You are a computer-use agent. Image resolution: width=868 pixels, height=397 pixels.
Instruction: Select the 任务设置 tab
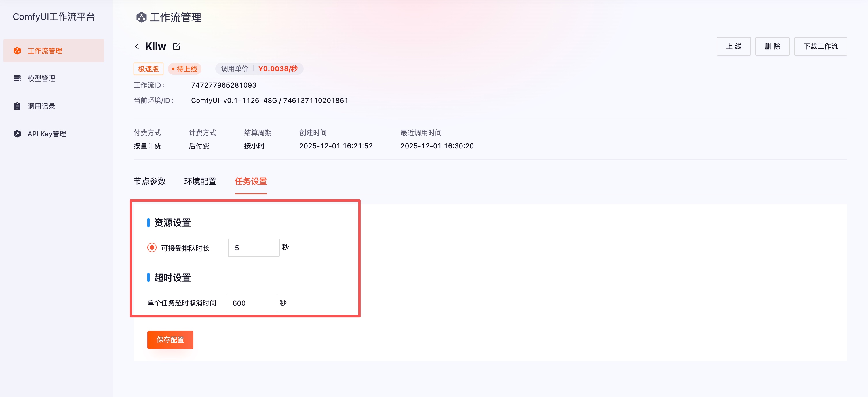251,181
